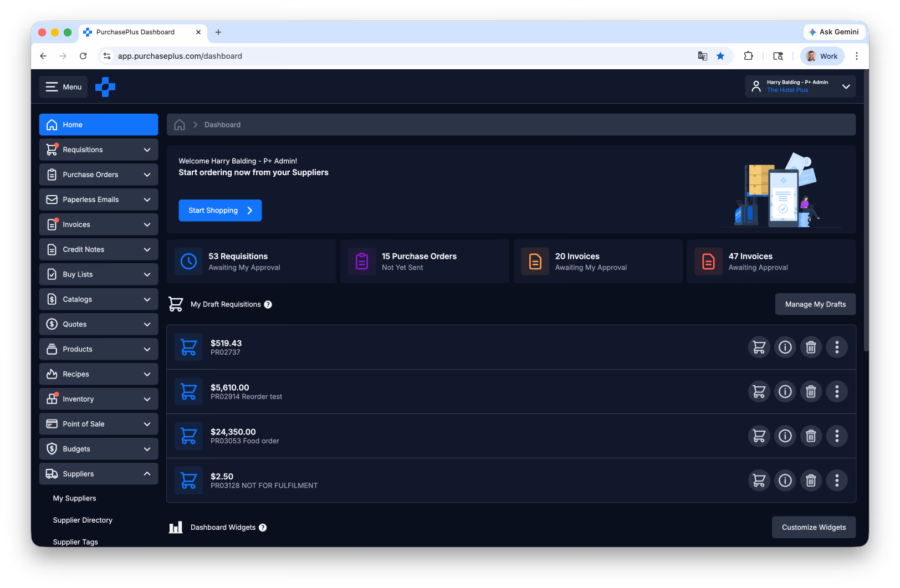900x588 pixels.
Task: Open more options for PR03128 draft
Action: coord(837,480)
